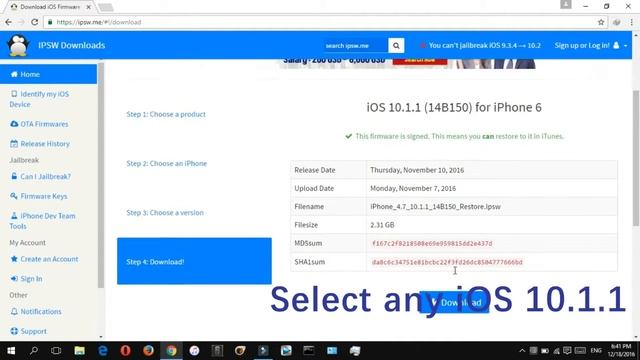640x360 pixels.
Task: Launch Firefox from taskbar
Action: 148,351
